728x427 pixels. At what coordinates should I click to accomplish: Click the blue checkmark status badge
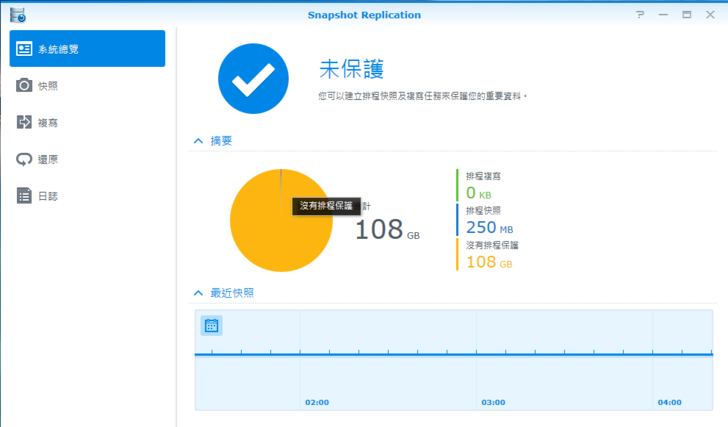tap(252, 82)
